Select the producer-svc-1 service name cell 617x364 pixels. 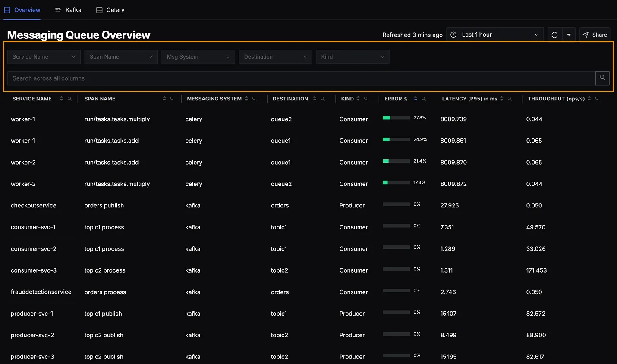(x=32, y=313)
